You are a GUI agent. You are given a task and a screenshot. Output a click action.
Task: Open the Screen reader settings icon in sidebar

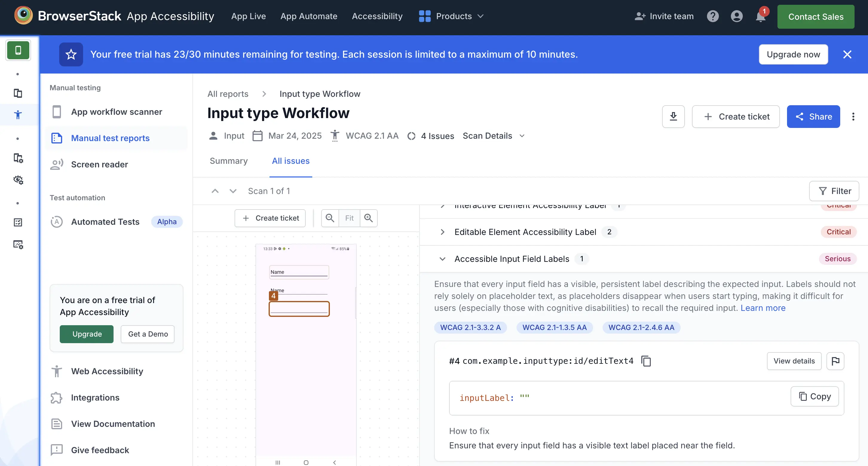pyautogui.click(x=18, y=180)
